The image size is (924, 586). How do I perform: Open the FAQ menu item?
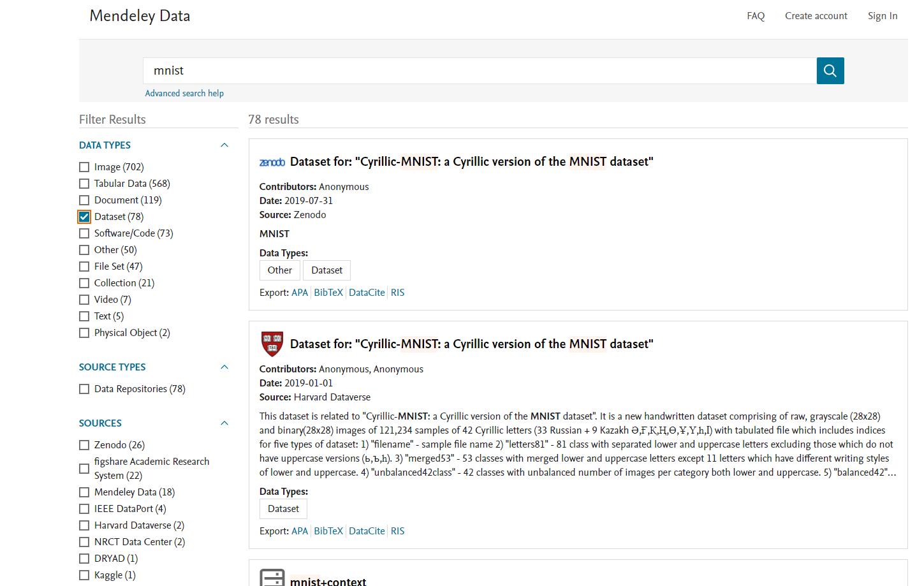pyautogui.click(x=756, y=16)
